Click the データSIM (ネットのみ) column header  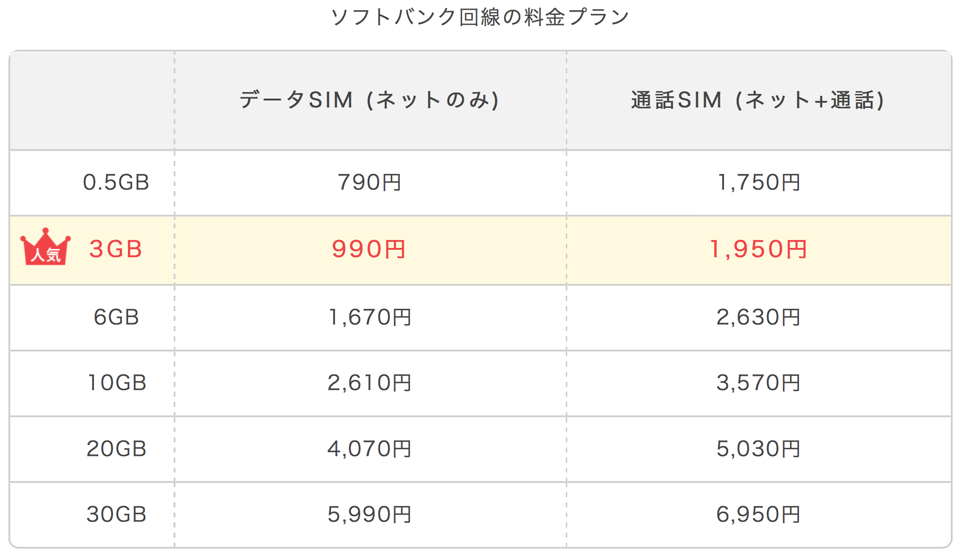tap(369, 100)
